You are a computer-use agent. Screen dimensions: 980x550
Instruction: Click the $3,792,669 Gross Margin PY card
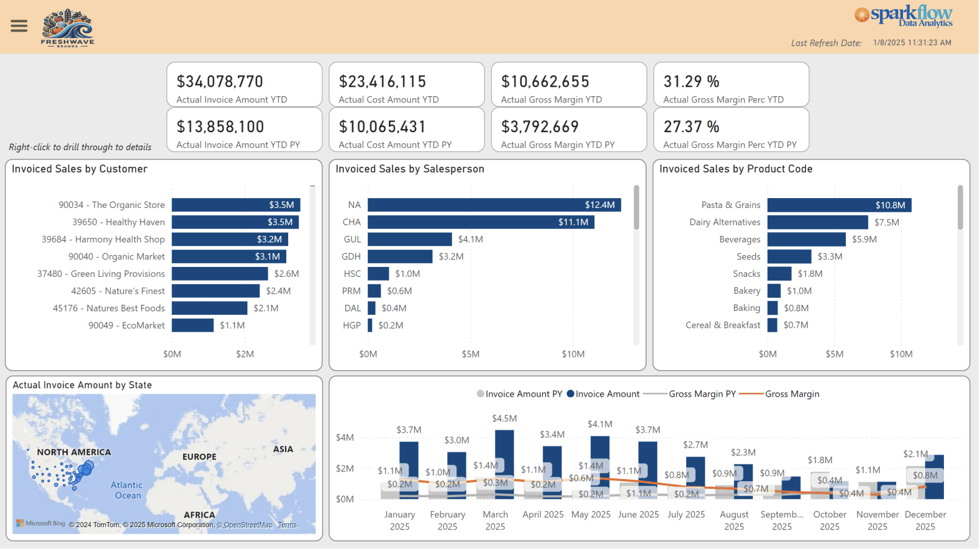[x=569, y=130]
